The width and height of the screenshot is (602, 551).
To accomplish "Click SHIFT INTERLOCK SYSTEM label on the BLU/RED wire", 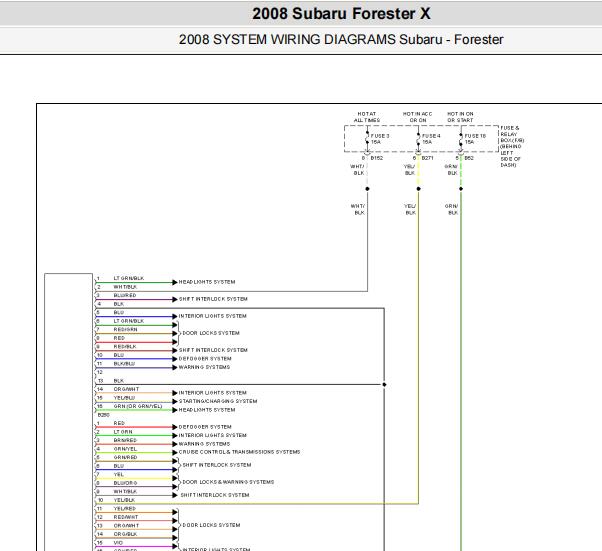I will coord(213,299).
